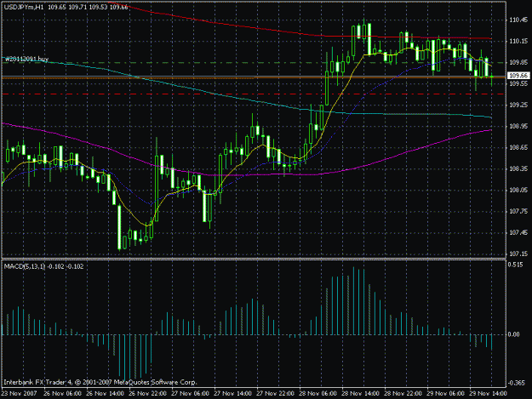Click the 108.05 price axis label
This screenshot has width=532, height=399.
point(518,191)
